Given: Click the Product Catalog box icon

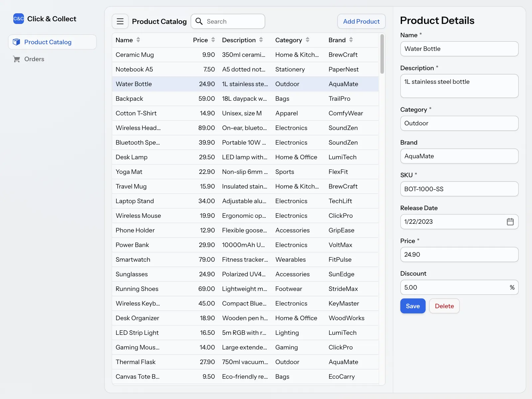Looking at the screenshot, I should [16, 42].
